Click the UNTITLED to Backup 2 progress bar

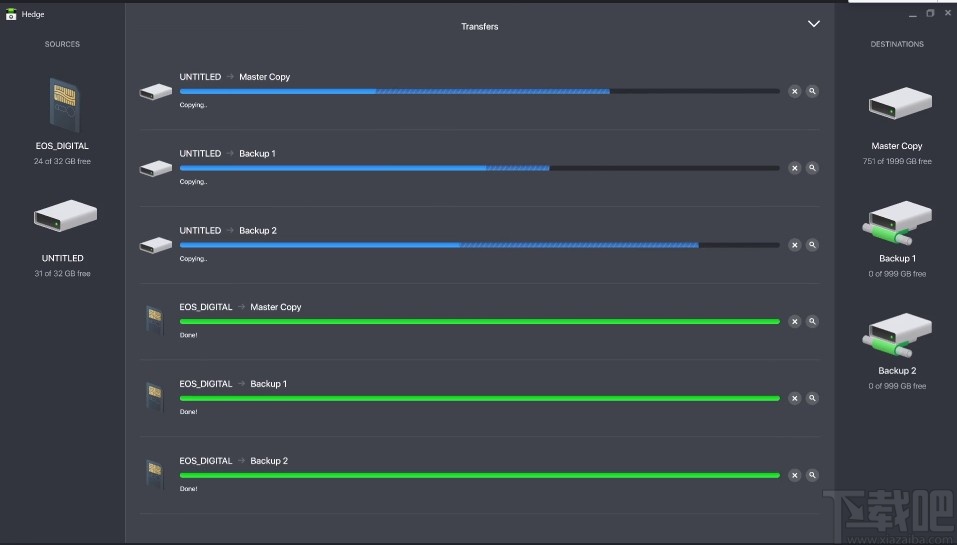click(479, 245)
